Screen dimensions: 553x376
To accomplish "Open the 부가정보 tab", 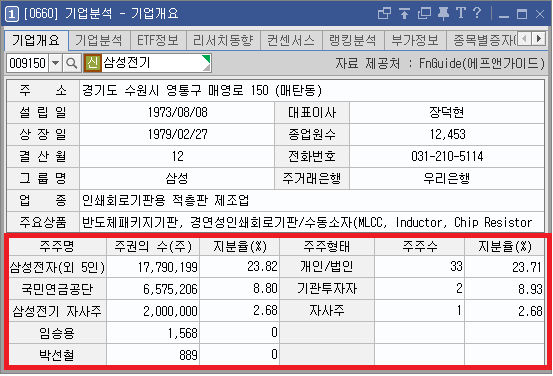I will pyautogui.click(x=415, y=40).
